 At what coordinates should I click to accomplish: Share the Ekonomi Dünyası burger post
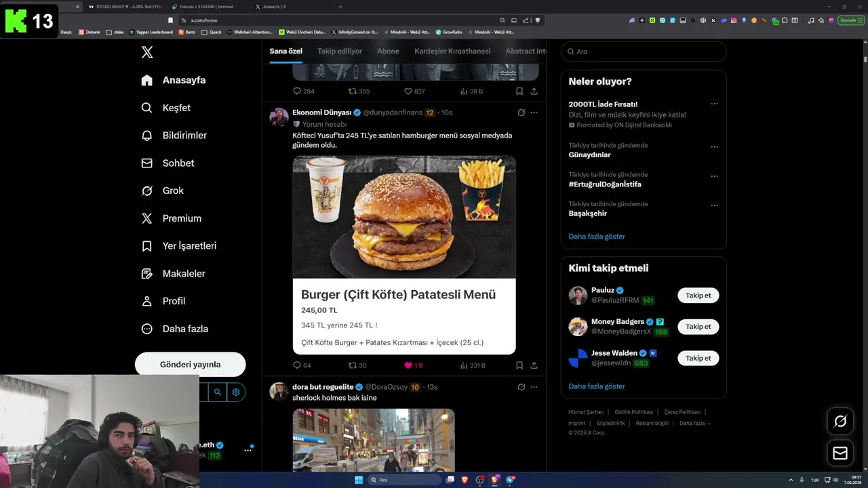[x=534, y=365]
